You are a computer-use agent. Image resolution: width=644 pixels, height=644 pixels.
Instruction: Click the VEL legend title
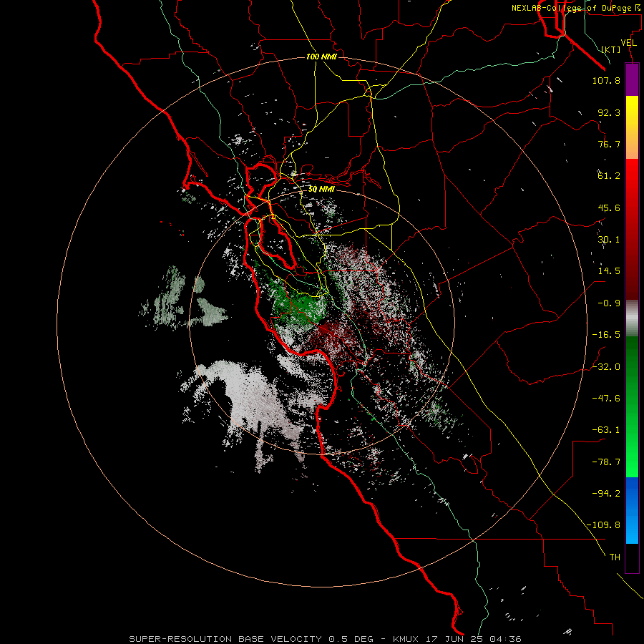click(628, 43)
